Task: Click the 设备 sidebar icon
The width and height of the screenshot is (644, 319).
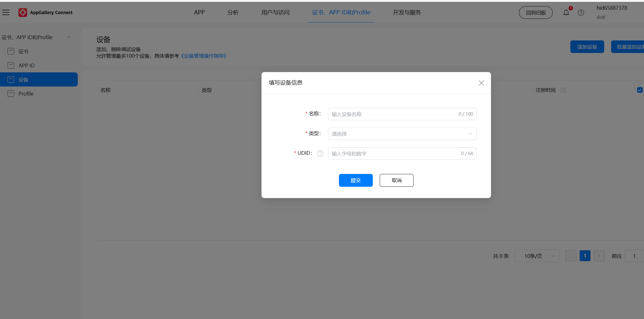Action: click(x=11, y=80)
